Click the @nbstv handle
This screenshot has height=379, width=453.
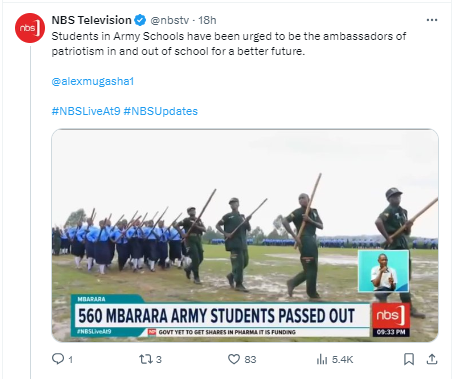tap(170, 20)
